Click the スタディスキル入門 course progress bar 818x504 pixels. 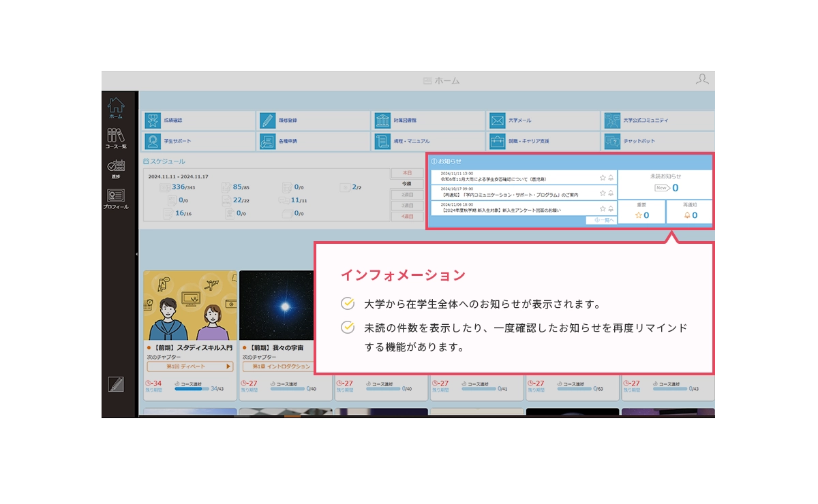pyautogui.click(x=192, y=389)
